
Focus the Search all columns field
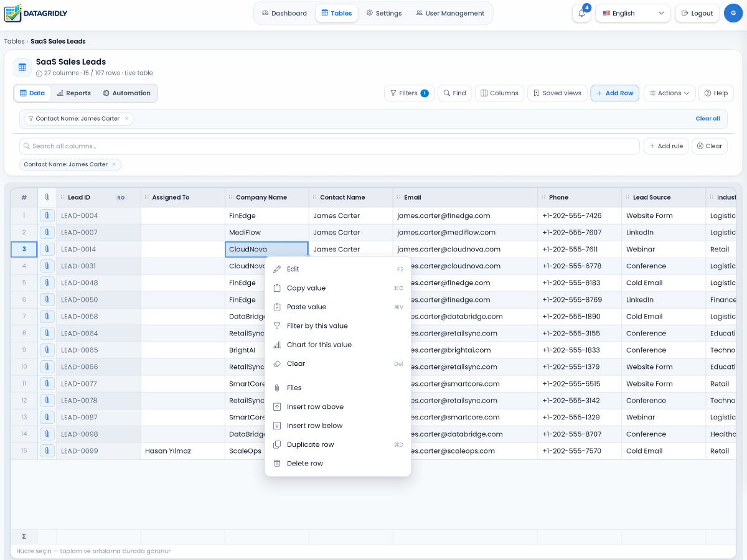point(329,146)
